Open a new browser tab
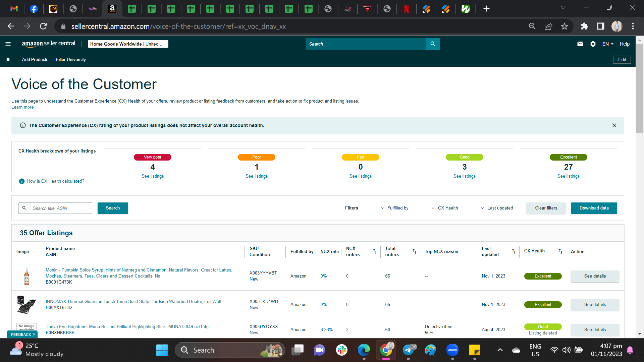644x362 pixels. pos(486,9)
